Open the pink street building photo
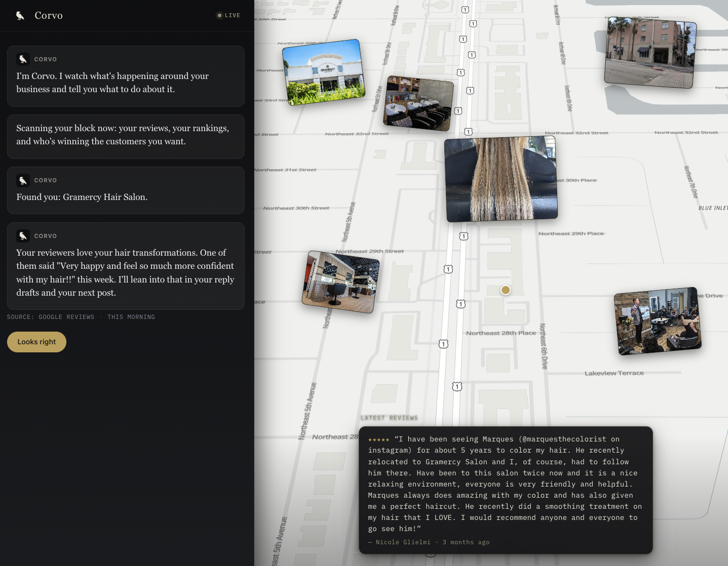Viewport: 728px width, 566px height. 650,52
